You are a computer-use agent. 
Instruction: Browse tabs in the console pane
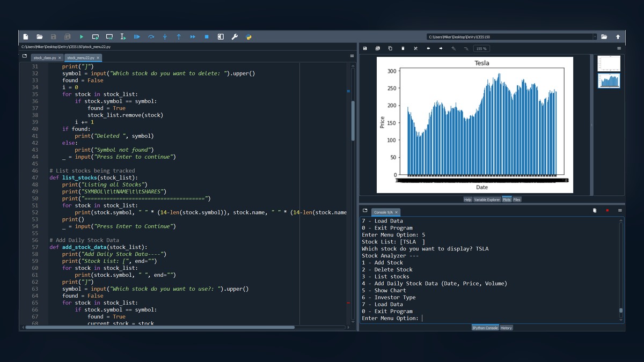click(x=365, y=211)
